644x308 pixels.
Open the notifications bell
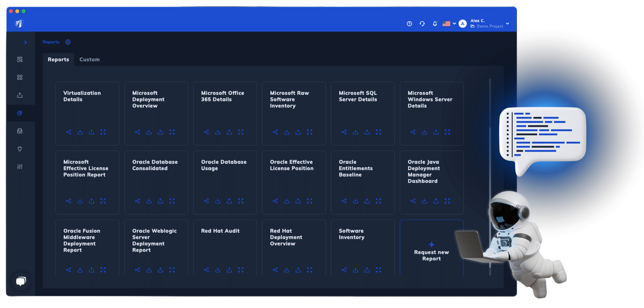[435, 24]
